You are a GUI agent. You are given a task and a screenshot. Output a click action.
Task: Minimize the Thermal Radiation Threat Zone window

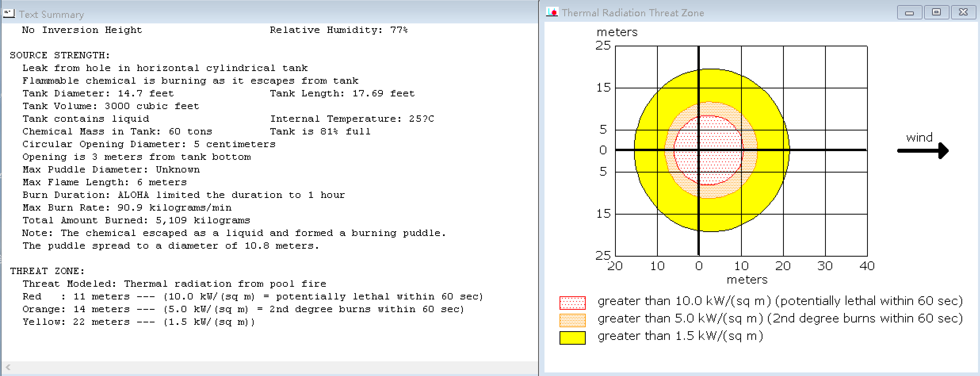click(x=909, y=13)
